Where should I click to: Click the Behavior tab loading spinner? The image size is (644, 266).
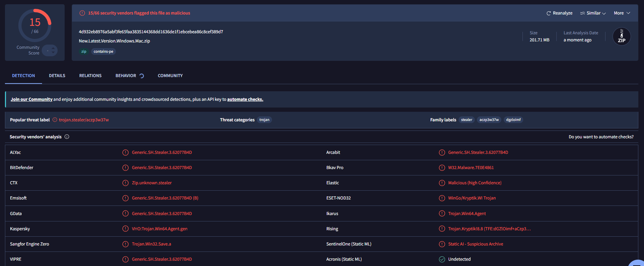click(142, 76)
